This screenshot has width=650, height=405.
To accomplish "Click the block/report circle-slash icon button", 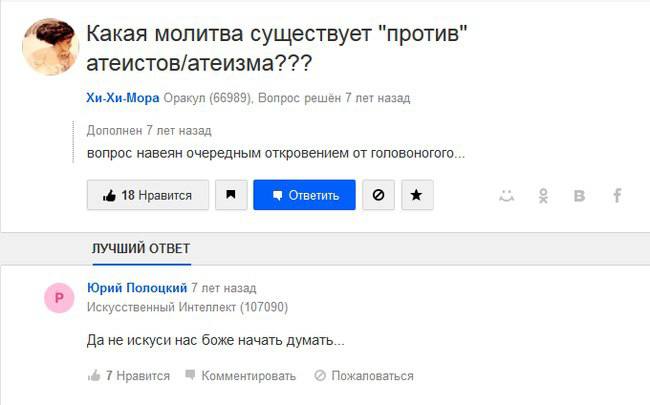I will [x=378, y=195].
